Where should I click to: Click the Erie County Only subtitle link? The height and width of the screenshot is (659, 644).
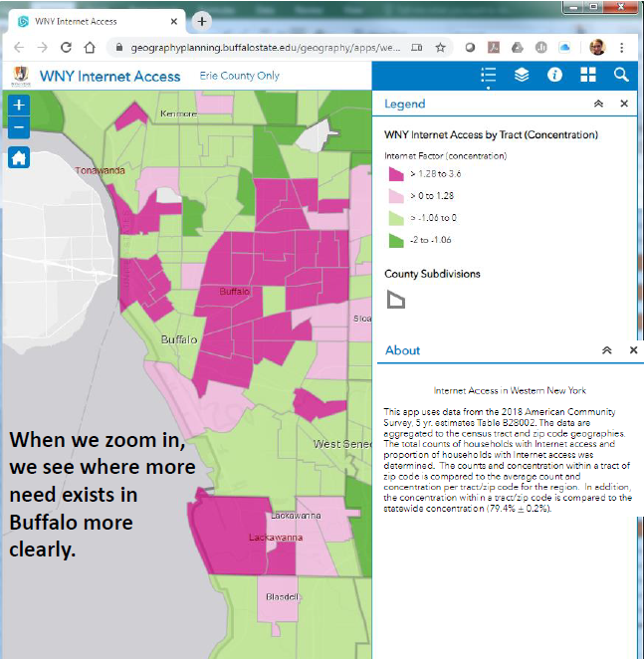pyautogui.click(x=239, y=76)
